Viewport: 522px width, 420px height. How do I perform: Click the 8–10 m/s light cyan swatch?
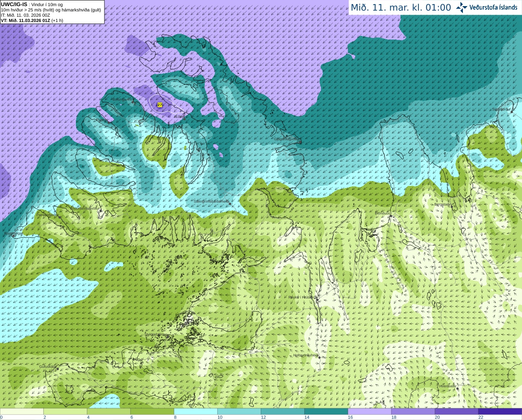[x=196, y=411]
